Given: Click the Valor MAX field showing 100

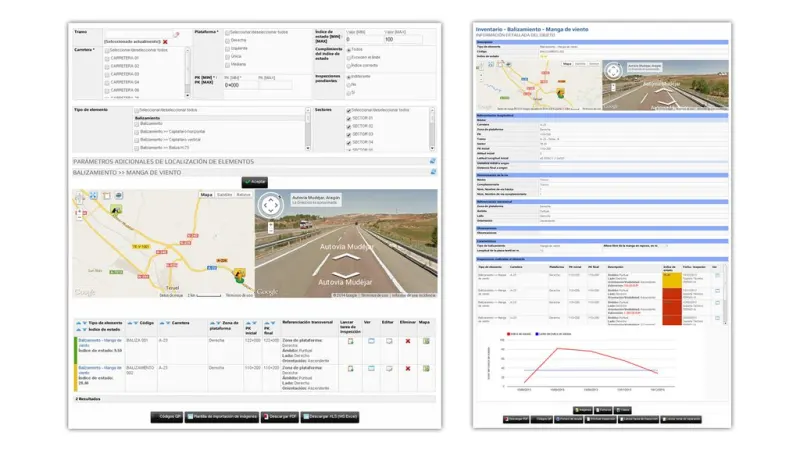Looking at the screenshot, I should pos(403,39).
